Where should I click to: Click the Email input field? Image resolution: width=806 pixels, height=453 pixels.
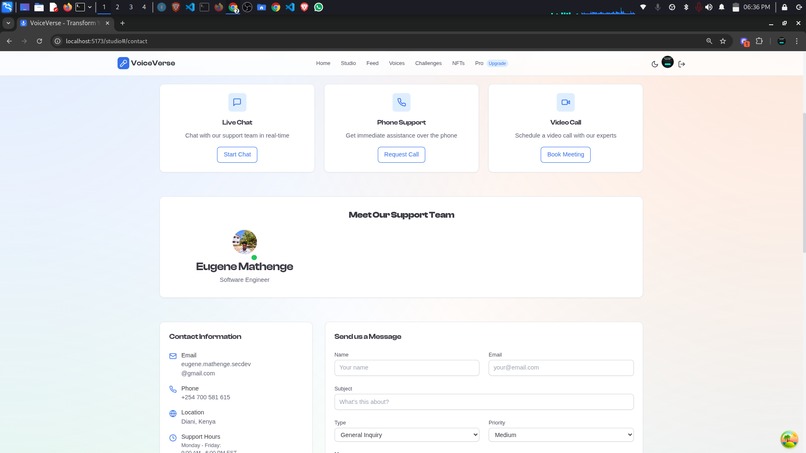(561, 368)
